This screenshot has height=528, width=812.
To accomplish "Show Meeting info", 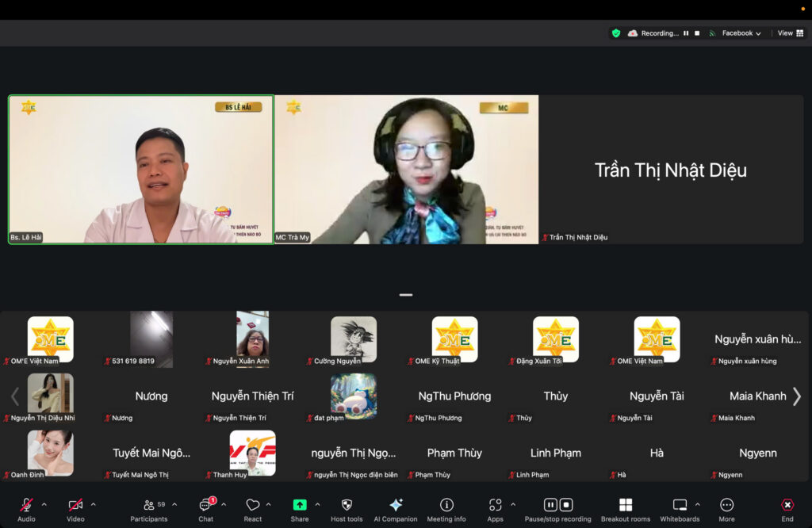I will pyautogui.click(x=446, y=505).
